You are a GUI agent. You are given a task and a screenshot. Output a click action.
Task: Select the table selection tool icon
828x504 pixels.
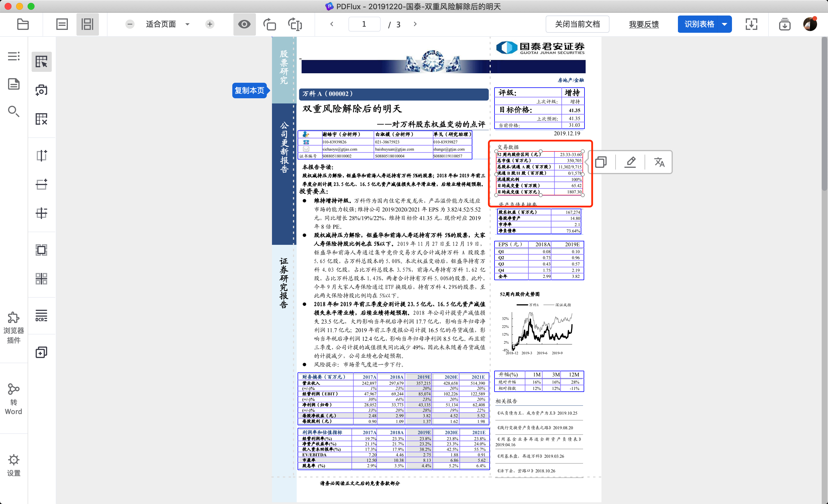point(42,61)
